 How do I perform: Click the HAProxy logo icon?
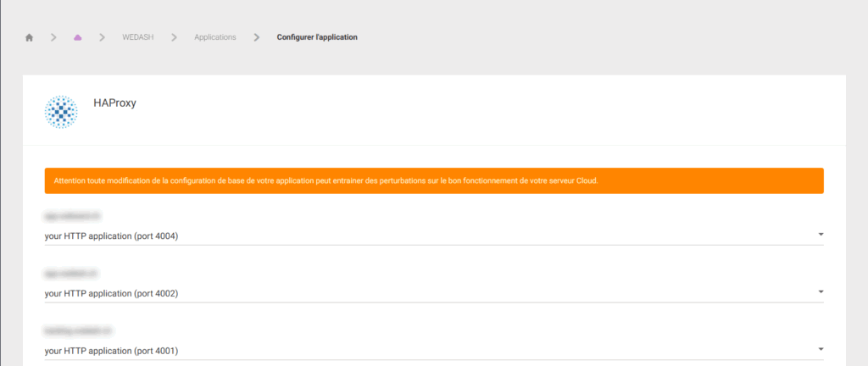click(61, 112)
